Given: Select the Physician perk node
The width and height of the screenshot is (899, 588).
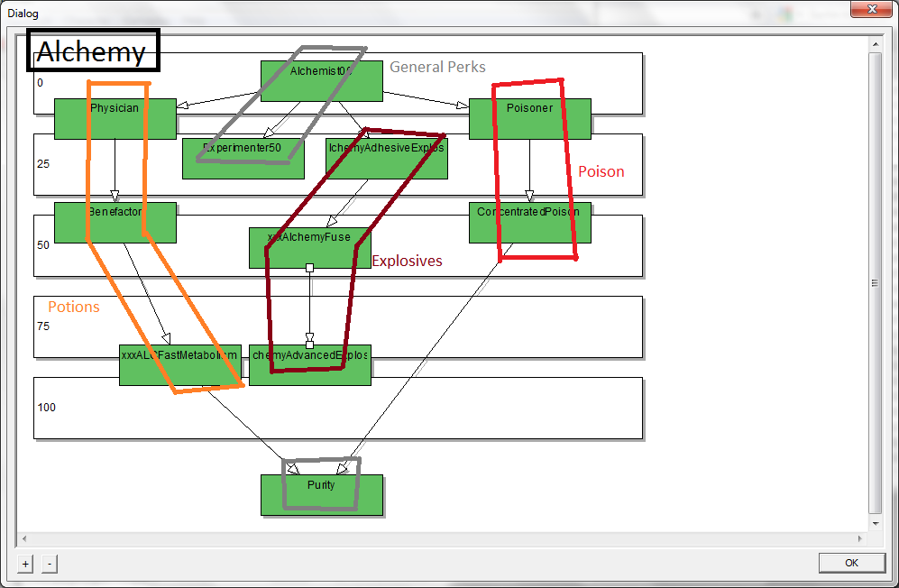Looking at the screenshot, I should click(115, 119).
